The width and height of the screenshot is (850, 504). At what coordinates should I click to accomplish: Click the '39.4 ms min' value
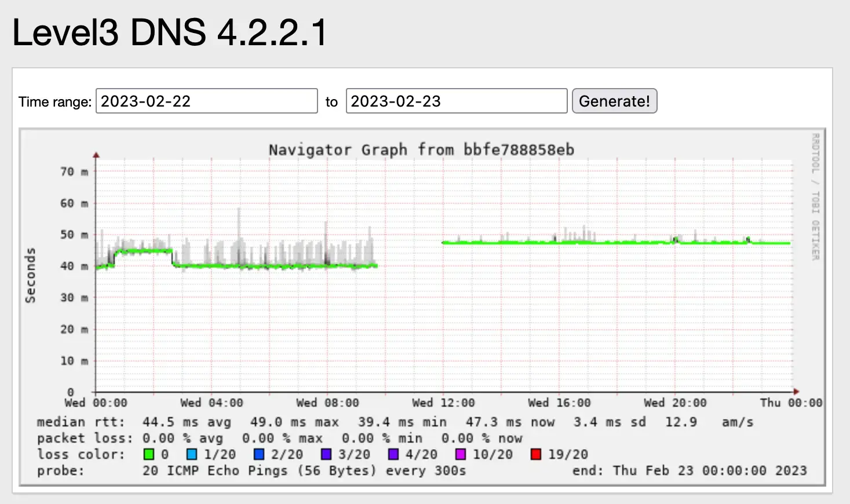tap(402, 422)
